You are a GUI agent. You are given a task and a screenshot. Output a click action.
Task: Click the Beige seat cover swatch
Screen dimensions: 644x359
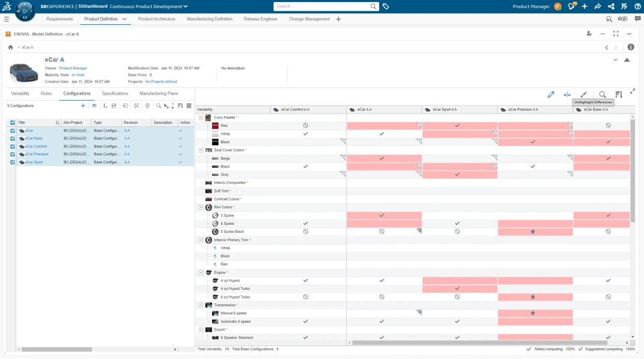tap(215, 158)
